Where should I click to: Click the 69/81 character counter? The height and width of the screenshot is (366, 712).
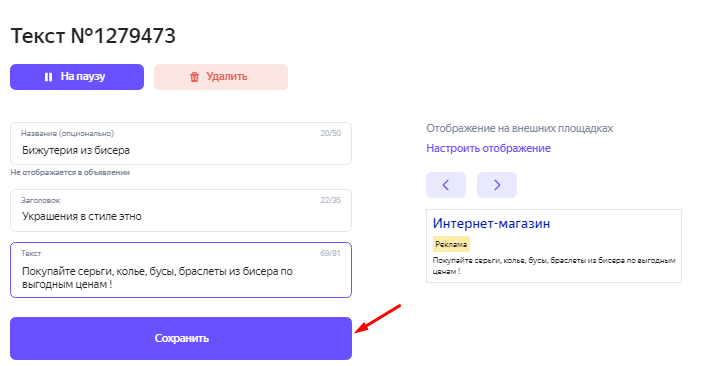(330, 253)
